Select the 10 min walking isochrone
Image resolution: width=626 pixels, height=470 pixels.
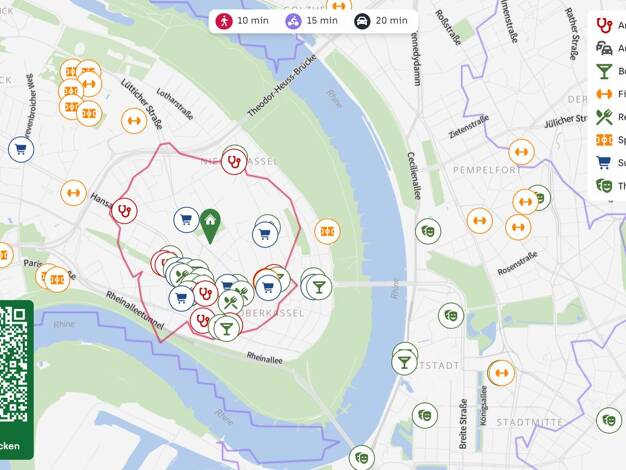coord(242,21)
